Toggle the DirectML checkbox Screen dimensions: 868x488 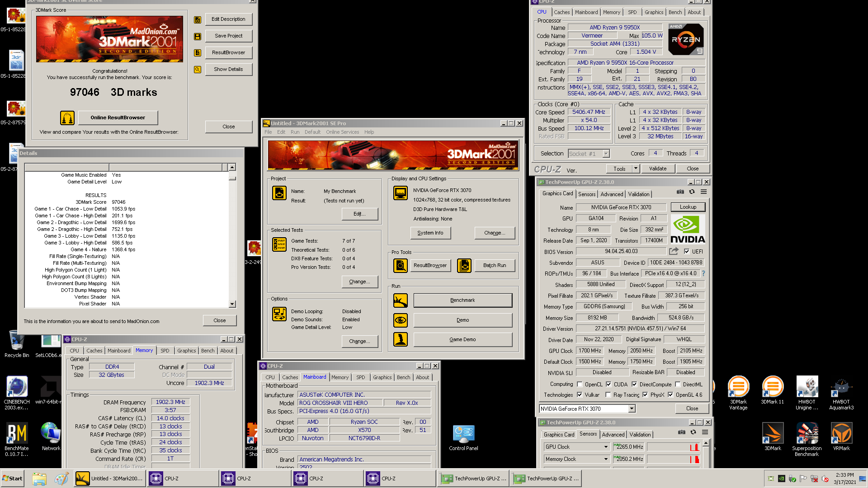click(x=678, y=385)
